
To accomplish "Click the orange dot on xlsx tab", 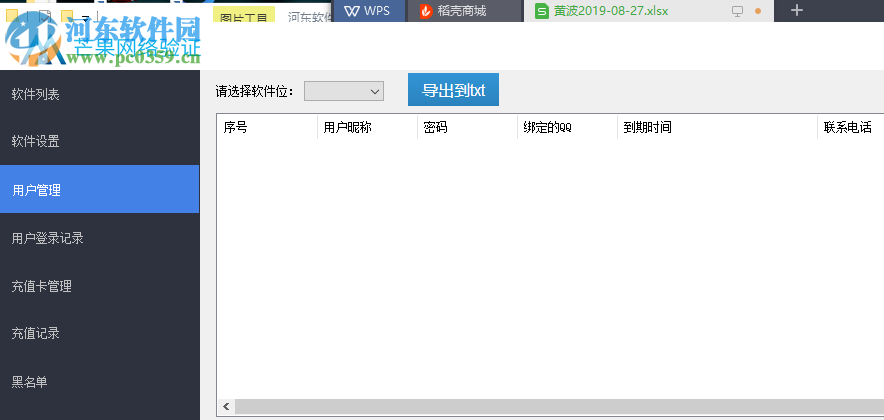I will (758, 11).
